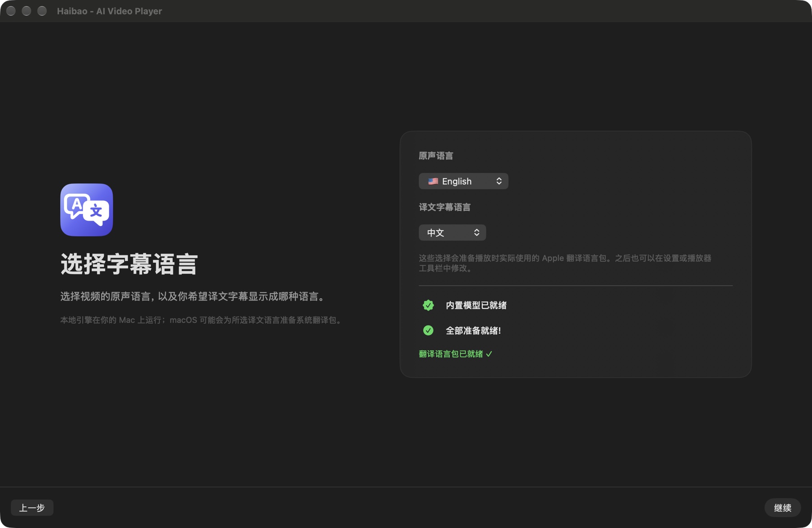Viewport: 812px width, 528px height.
Task: Go back with the 上一步 button
Action: point(32,508)
